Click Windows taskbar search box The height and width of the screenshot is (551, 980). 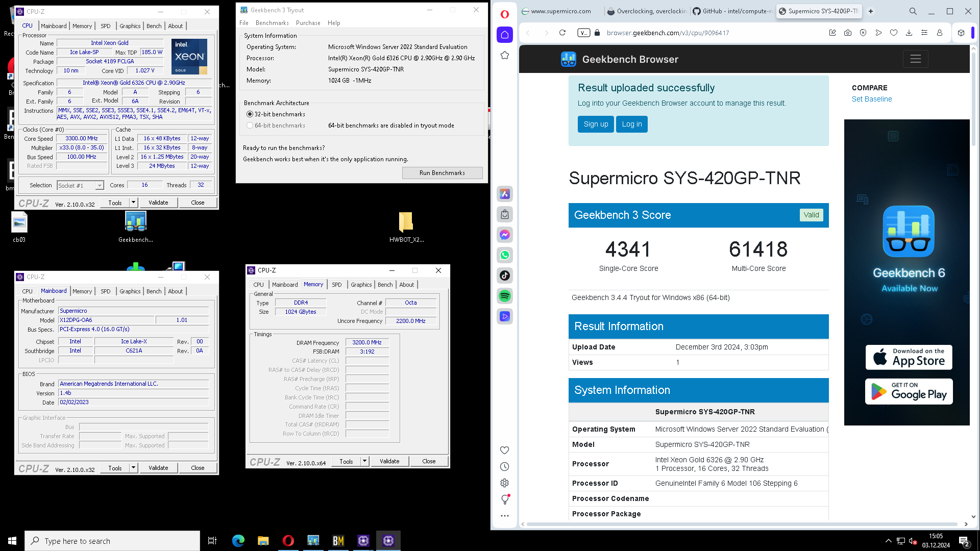pos(112,541)
